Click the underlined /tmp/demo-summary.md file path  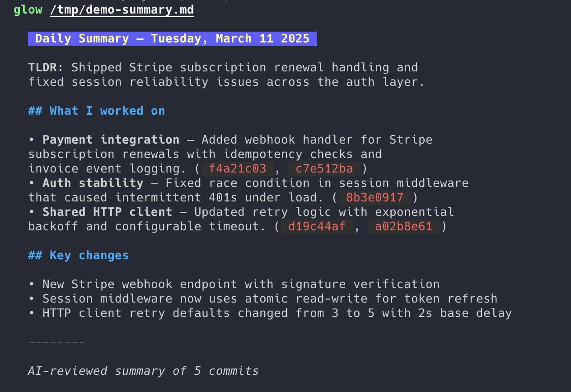click(122, 9)
